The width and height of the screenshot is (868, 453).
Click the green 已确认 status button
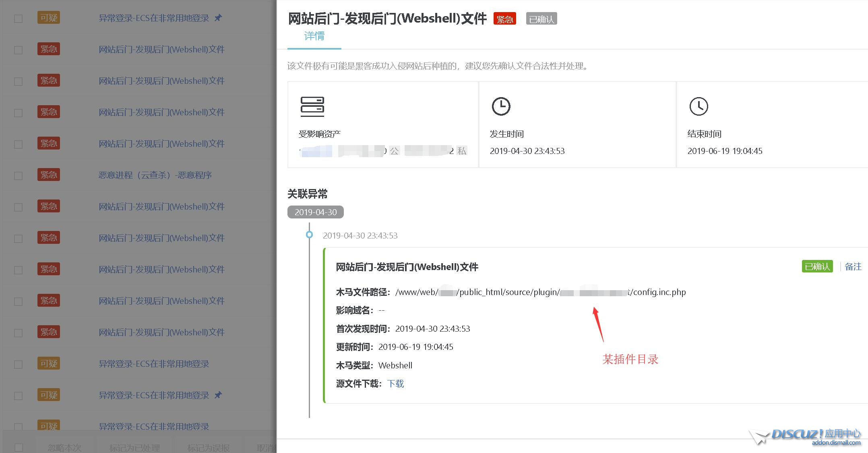(817, 267)
